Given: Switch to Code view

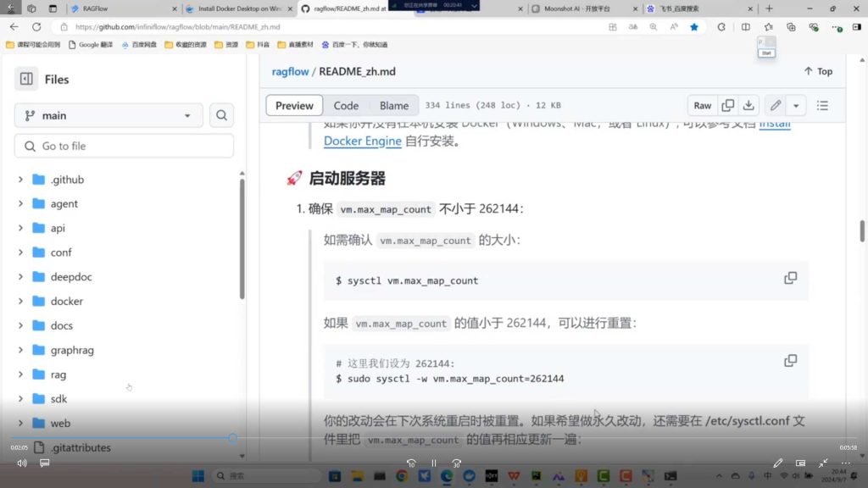Looking at the screenshot, I should (346, 105).
